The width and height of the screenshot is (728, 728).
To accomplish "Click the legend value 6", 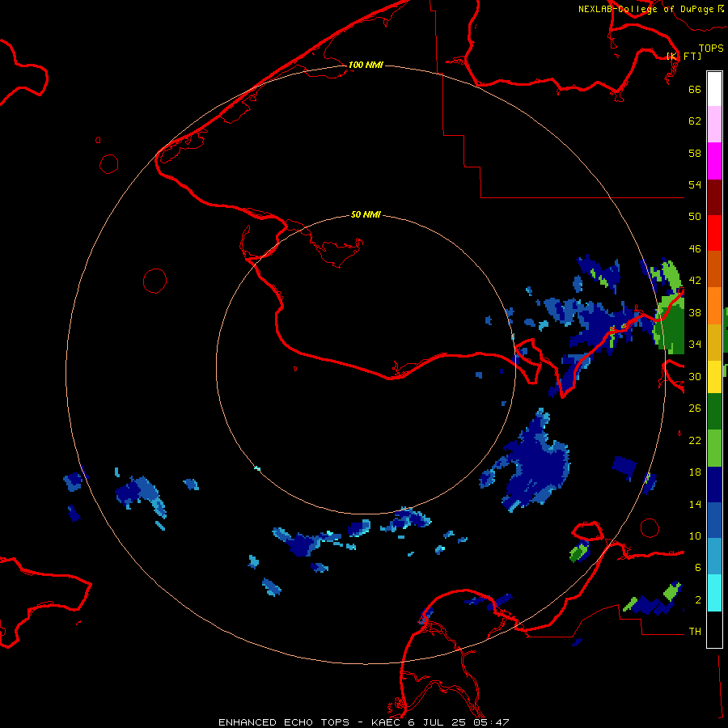I will pos(697,568).
